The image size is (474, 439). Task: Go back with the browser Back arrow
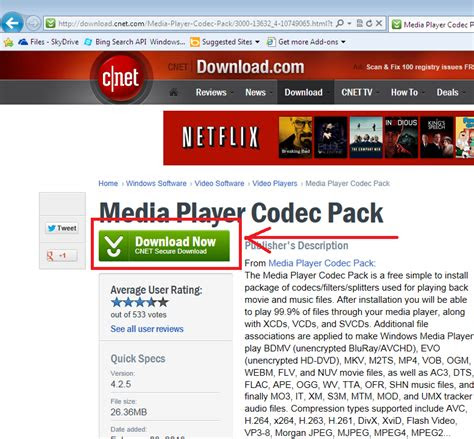pos(12,23)
